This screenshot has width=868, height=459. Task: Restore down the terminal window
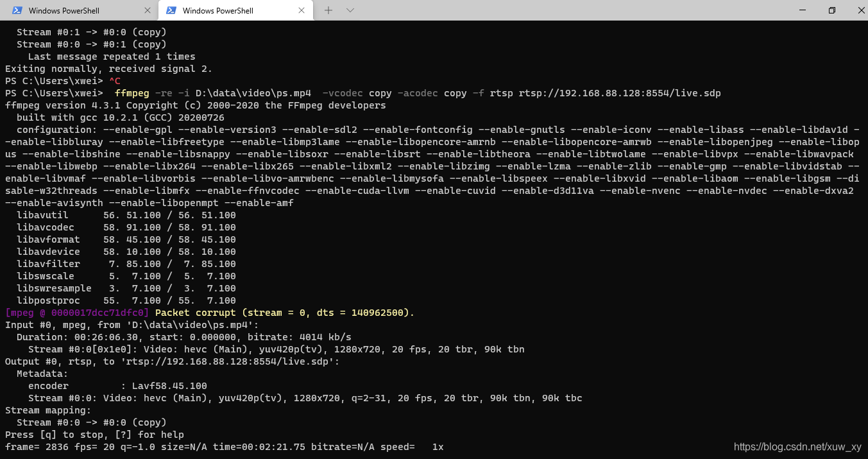[832, 10]
